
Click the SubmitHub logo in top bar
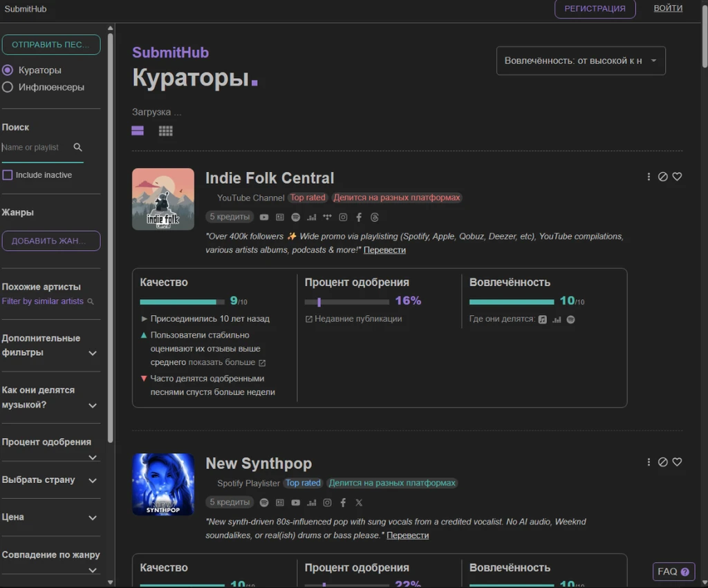(x=26, y=9)
